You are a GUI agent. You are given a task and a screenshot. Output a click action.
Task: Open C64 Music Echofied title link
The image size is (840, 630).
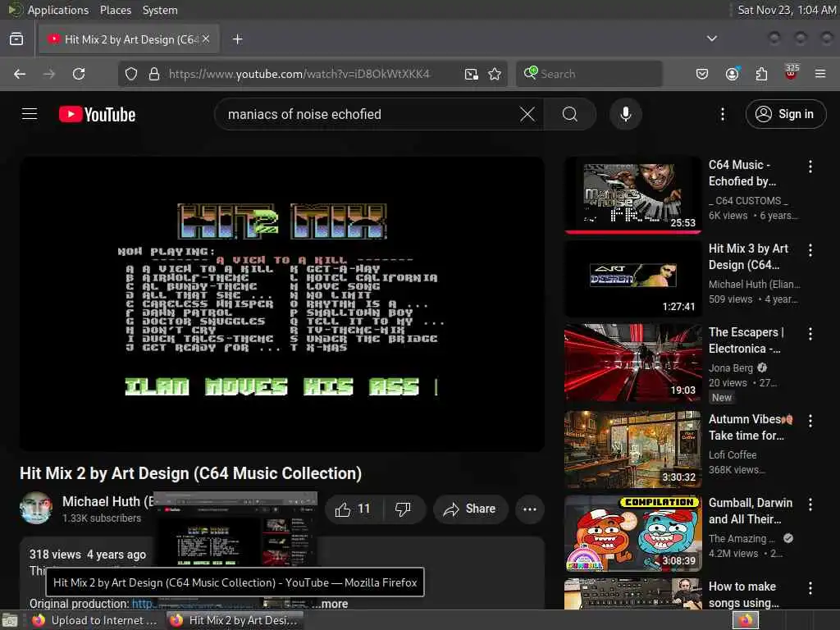(x=742, y=173)
